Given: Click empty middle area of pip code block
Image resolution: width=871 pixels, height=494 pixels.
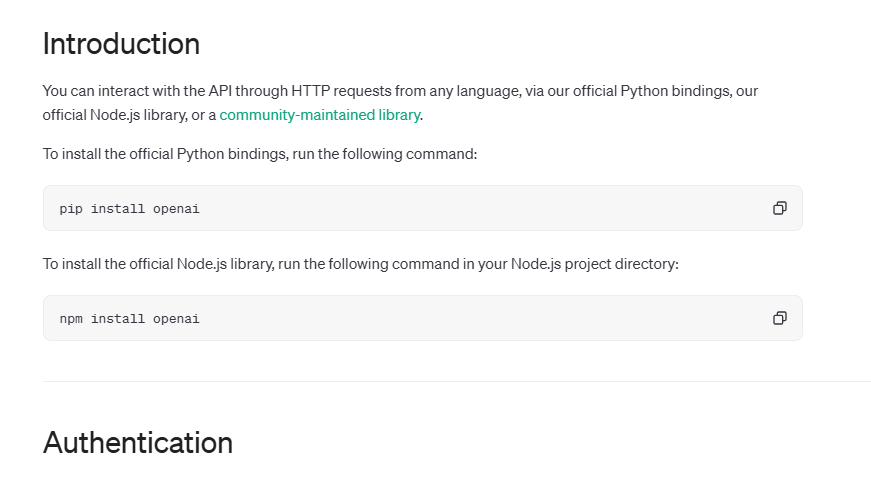Looking at the screenshot, I should coord(450,208).
